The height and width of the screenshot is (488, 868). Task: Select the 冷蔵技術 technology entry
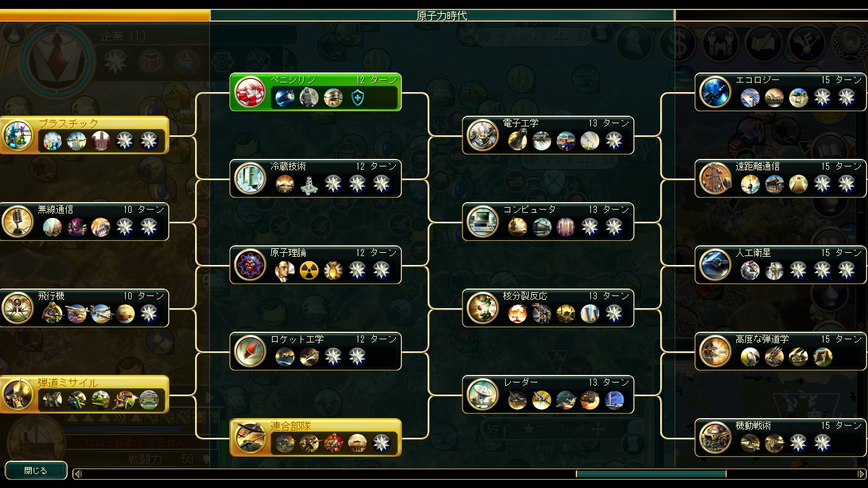315,179
